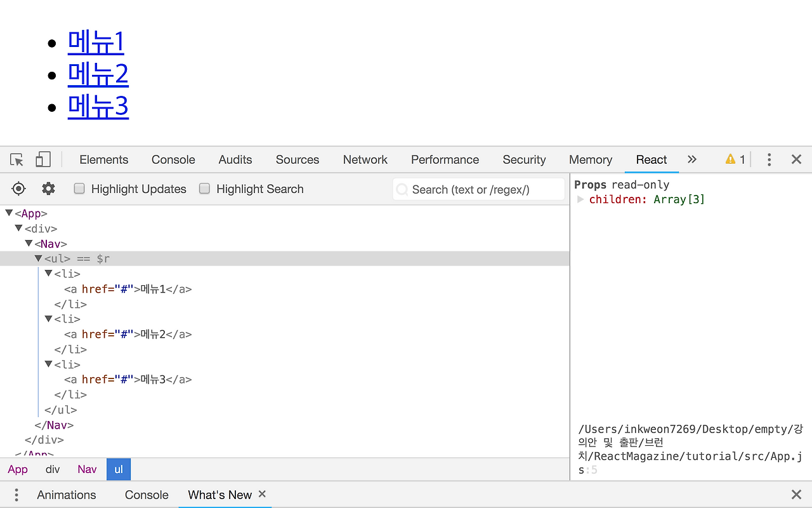Image resolution: width=812 pixels, height=508 pixels.
Task: Collapse the div node
Action: pos(19,229)
